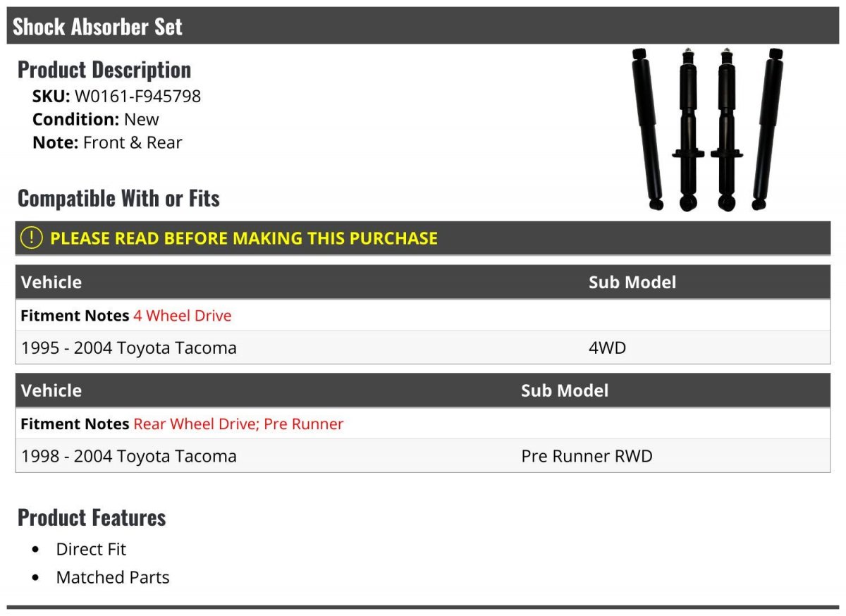Image resolution: width=846 pixels, height=616 pixels.
Task: Click the Matched Parts bullet item
Action: [113, 577]
